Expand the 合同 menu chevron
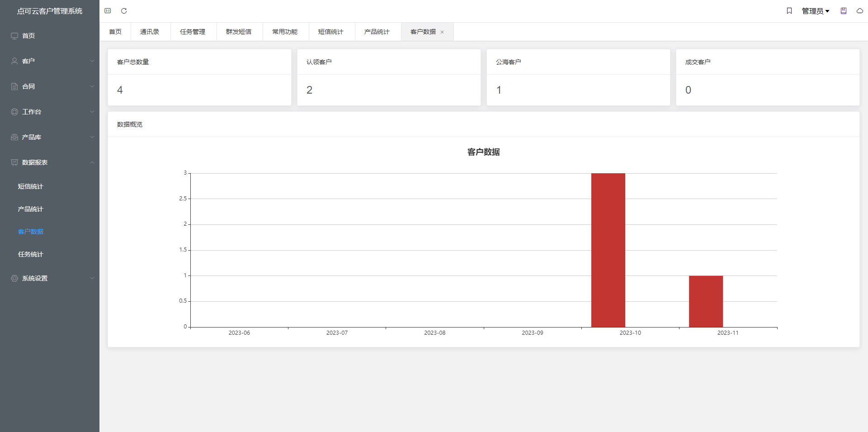This screenshot has height=432, width=868. click(92, 86)
